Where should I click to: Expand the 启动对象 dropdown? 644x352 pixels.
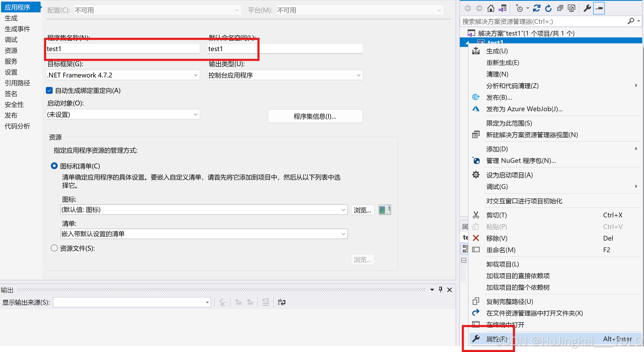point(123,115)
